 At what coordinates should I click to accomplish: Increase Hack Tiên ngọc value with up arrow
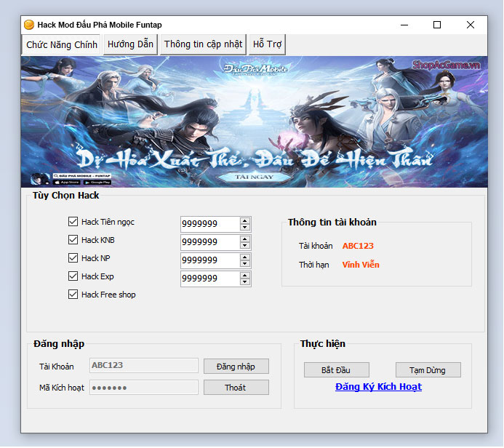[x=245, y=221]
